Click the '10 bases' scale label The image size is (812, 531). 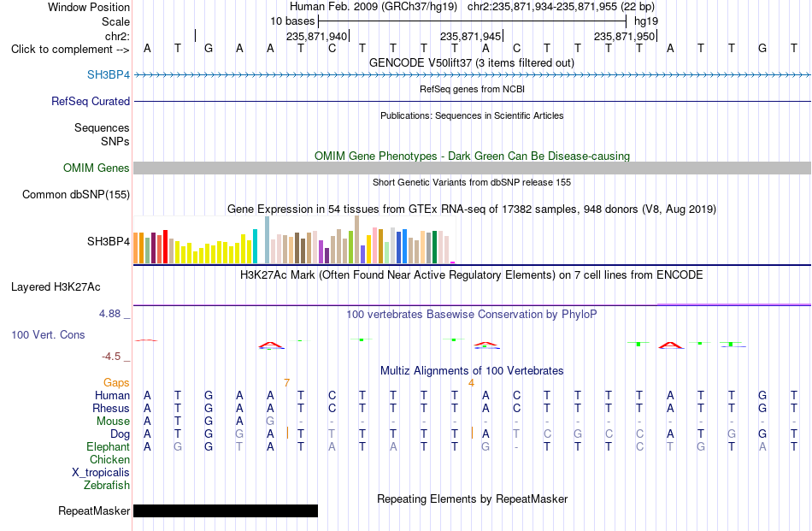click(x=292, y=21)
